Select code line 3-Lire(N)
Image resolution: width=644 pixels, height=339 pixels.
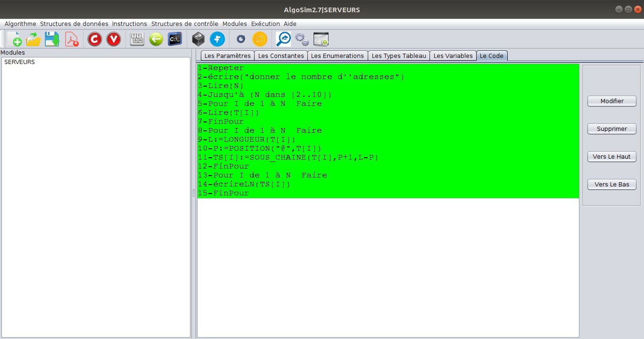click(388, 86)
